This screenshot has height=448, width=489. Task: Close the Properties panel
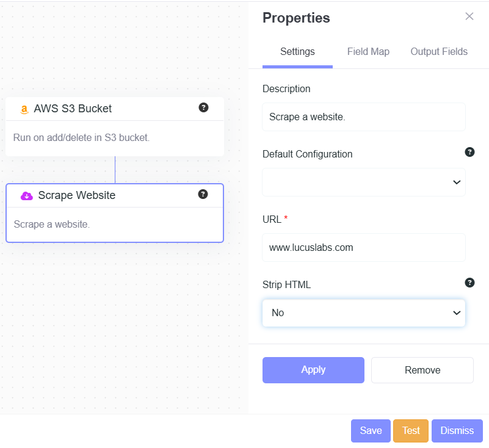469,16
